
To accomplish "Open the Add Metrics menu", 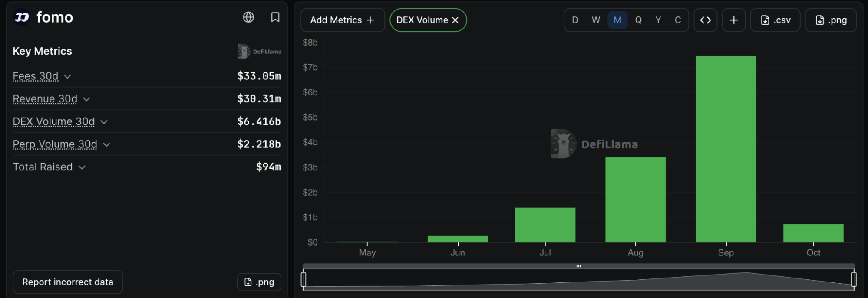I will [343, 20].
